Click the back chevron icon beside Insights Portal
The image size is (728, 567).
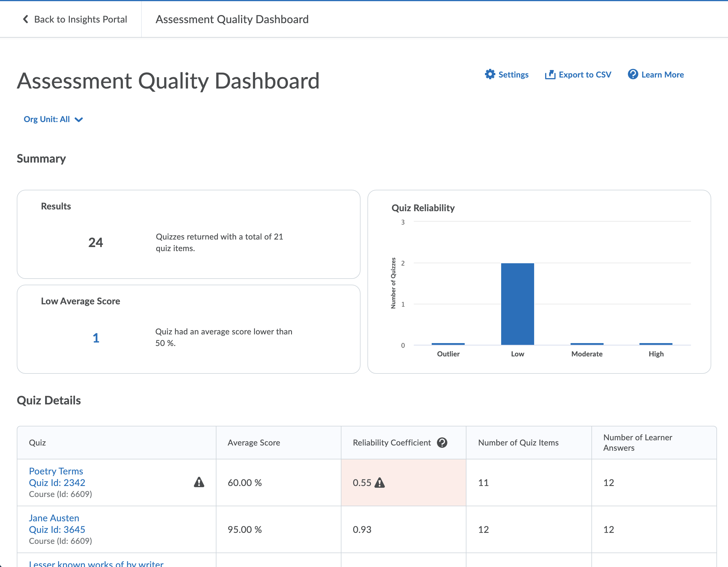(25, 19)
